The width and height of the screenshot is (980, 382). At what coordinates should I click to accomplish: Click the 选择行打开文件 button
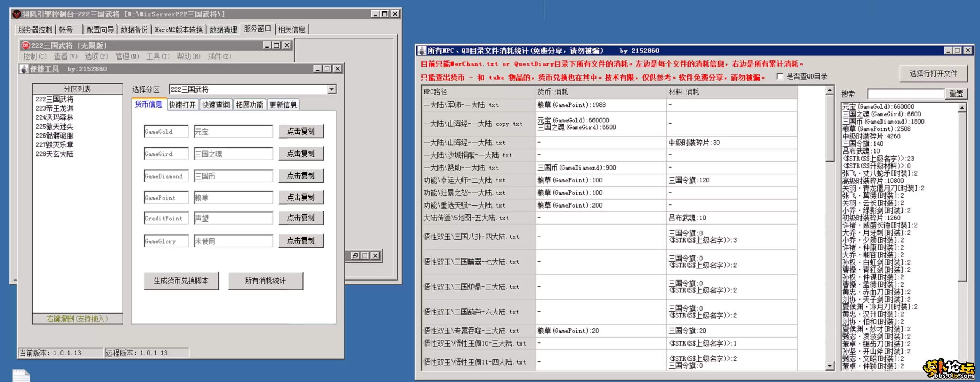(933, 74)
